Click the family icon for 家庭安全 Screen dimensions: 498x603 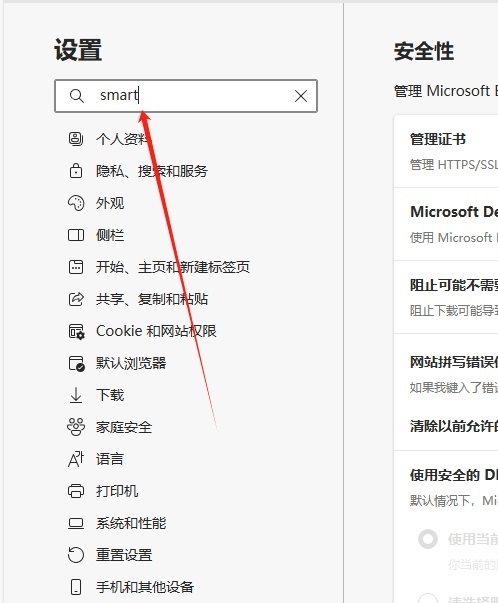76,427
